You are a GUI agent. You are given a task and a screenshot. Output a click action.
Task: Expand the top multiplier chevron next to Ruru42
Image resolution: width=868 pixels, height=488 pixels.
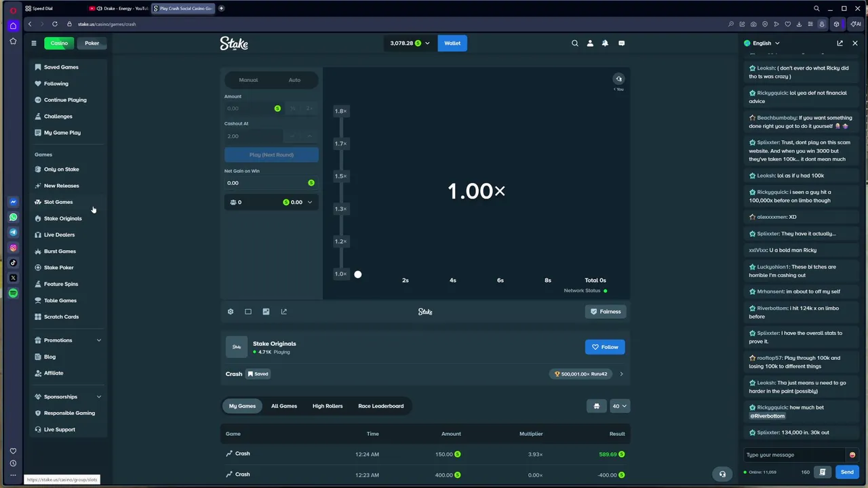pyautogui.click(x=621, y=373)
